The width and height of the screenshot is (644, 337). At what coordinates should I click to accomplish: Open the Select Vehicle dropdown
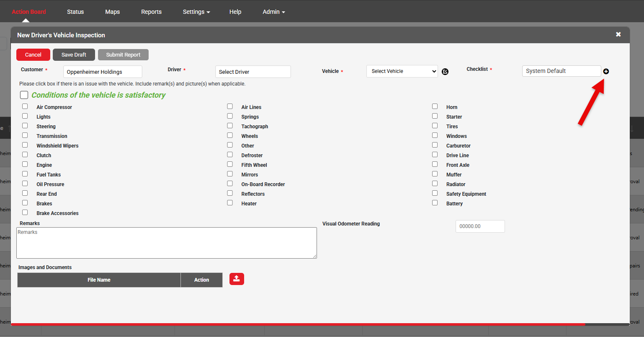tap(402, 71)
